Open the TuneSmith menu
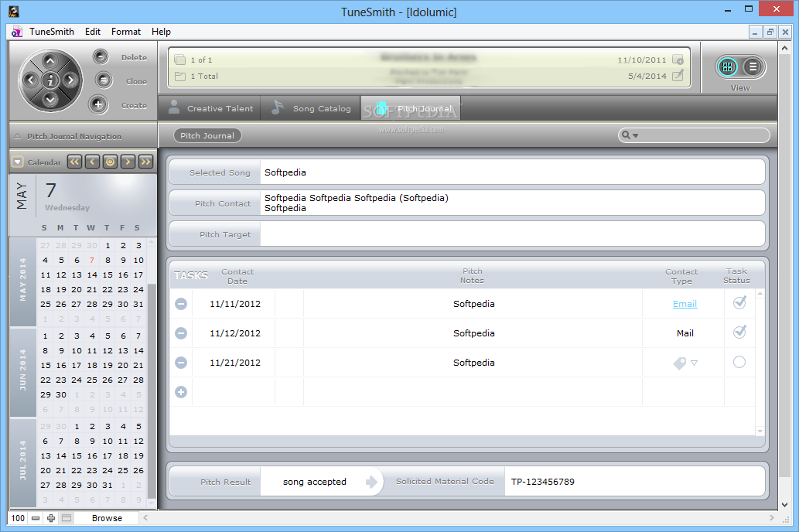This screenshot has height=532, width=799. pyautogui.click(x=52, y=32)
